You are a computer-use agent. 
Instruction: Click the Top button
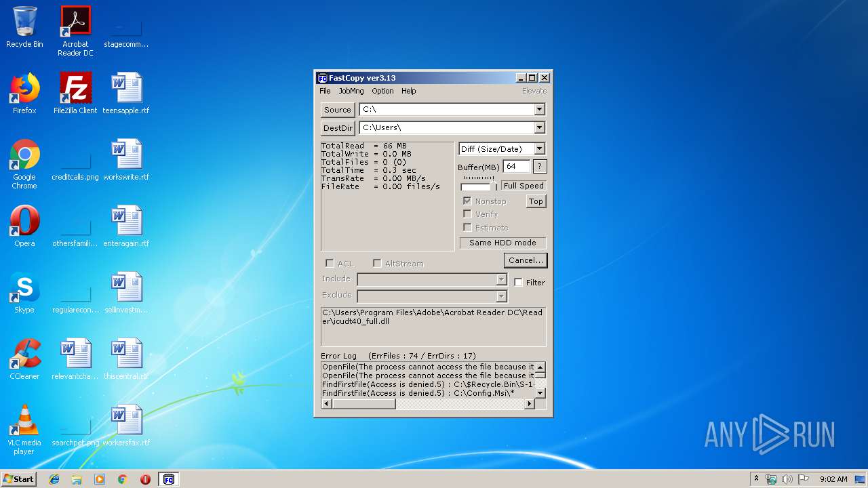[x=536, y=201]
